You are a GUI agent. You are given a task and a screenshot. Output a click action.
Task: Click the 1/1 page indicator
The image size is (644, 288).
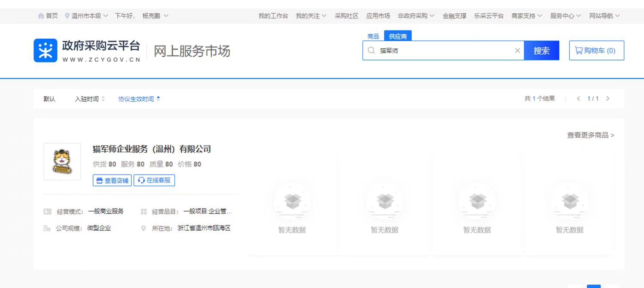coord(593,99)
